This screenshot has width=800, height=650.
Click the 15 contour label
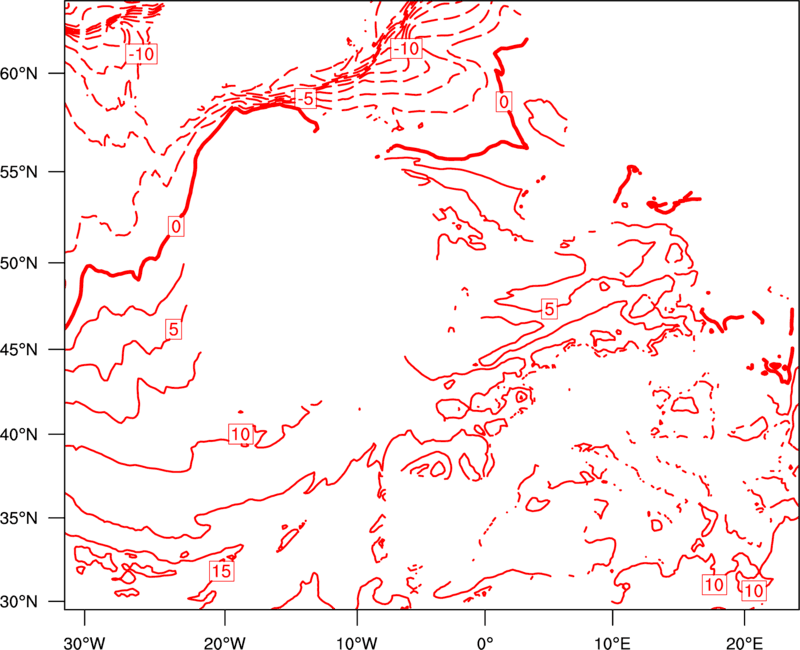[222, 571]
